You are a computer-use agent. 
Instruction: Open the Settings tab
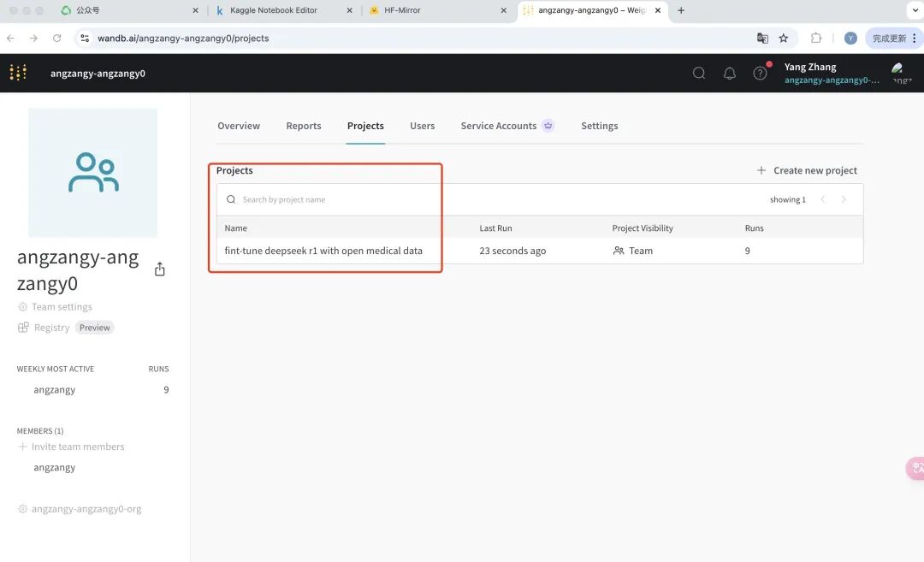tap(599, 126)
